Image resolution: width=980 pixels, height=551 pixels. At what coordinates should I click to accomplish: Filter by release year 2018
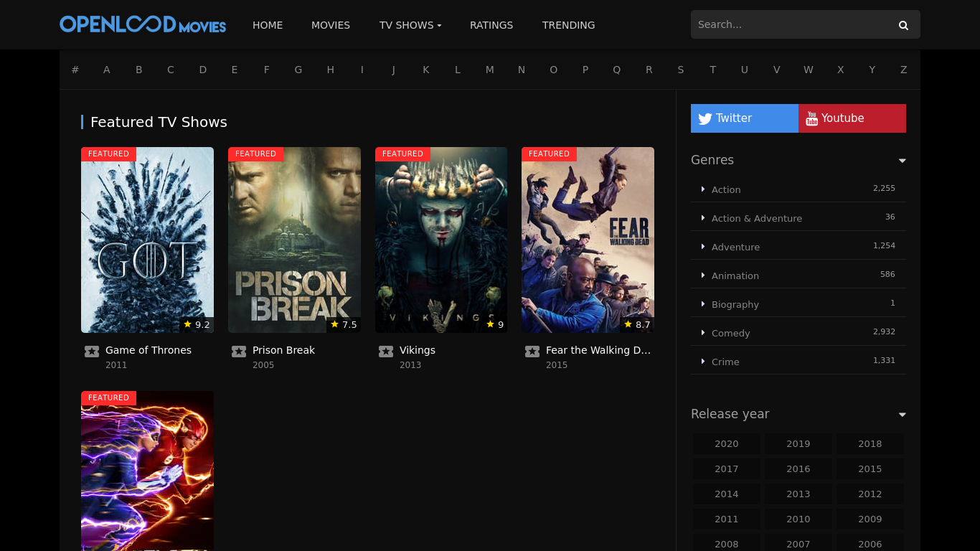870,444
